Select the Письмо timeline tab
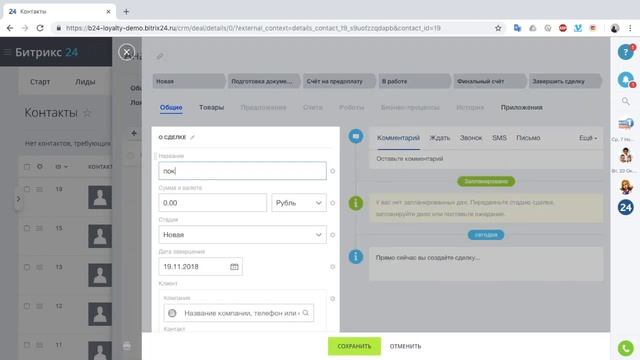Screen dimensions: 640x360 pyautogui.click(x=528, y=138)
